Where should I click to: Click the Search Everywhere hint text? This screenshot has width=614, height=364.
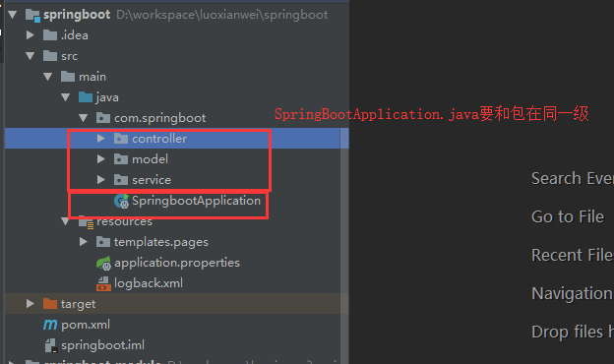tap(573, 178)
